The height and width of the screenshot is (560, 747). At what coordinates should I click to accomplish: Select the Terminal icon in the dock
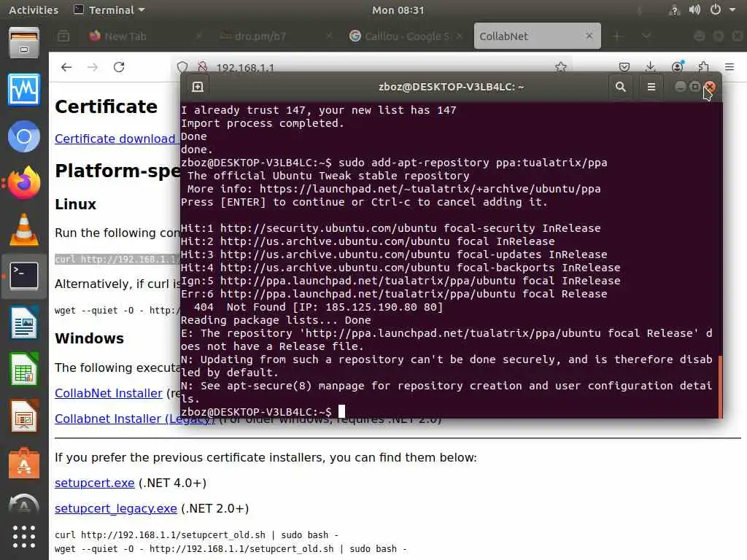click(x=24, y=276)
